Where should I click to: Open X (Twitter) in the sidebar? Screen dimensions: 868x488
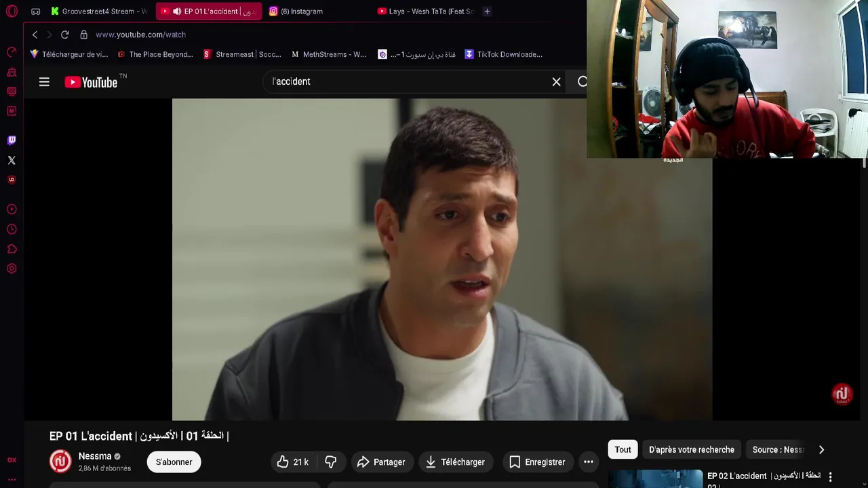[12, 160]
